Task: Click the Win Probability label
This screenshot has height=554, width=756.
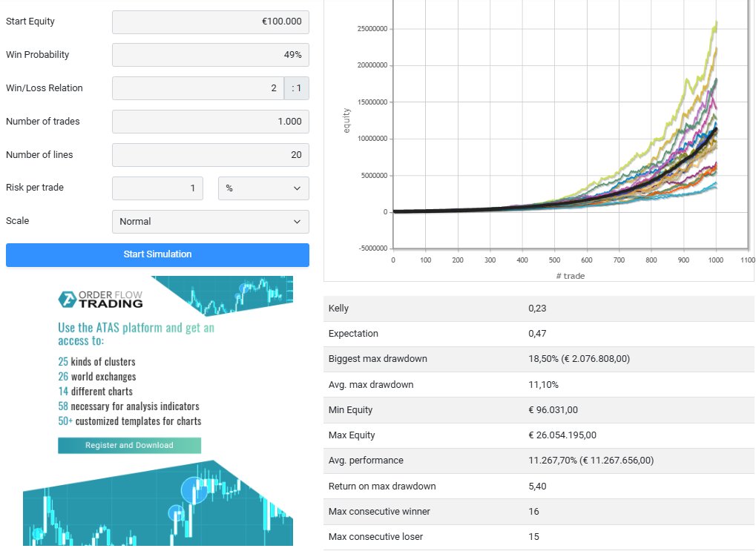Action: [38, 55]
